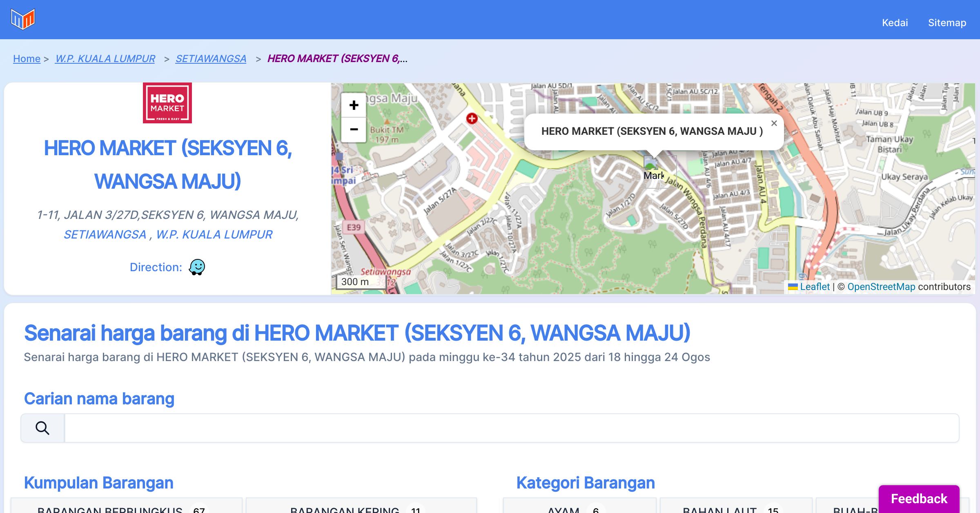This screenshot has height=513, width=980.
Task: Open SETIAWANGSA breadcrumb link
Action: tap(211, 58)
